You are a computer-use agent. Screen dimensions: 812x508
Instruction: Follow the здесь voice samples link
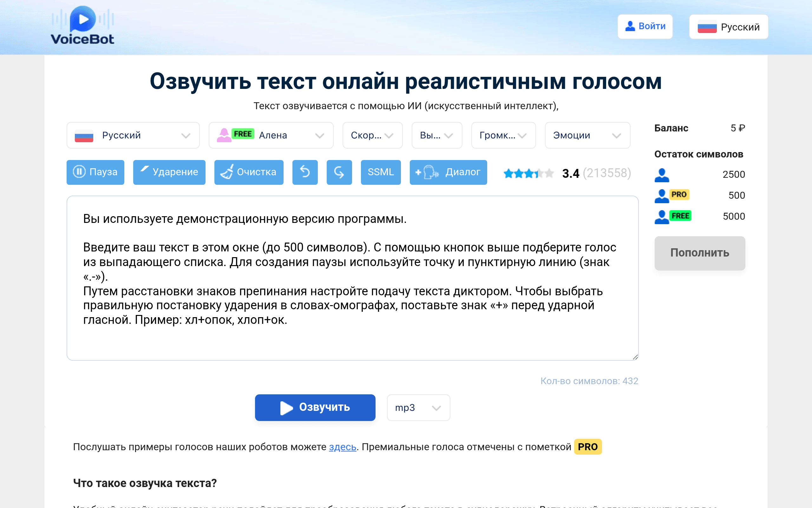(342, 447)
